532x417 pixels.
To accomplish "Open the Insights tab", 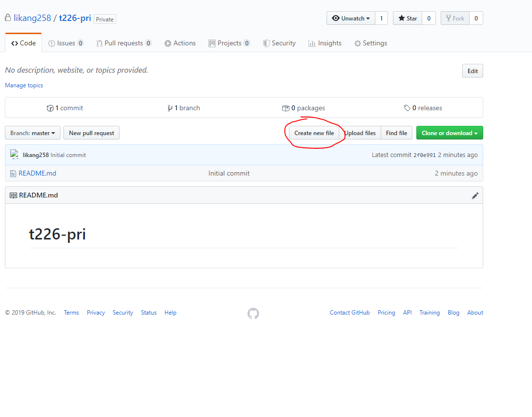I will click(x=325, y=43).
